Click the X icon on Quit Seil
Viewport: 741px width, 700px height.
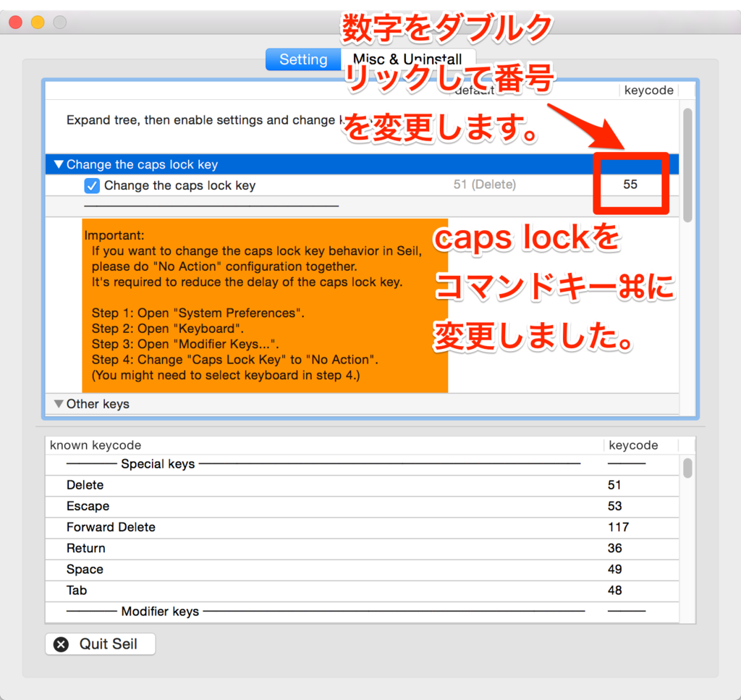61,644
